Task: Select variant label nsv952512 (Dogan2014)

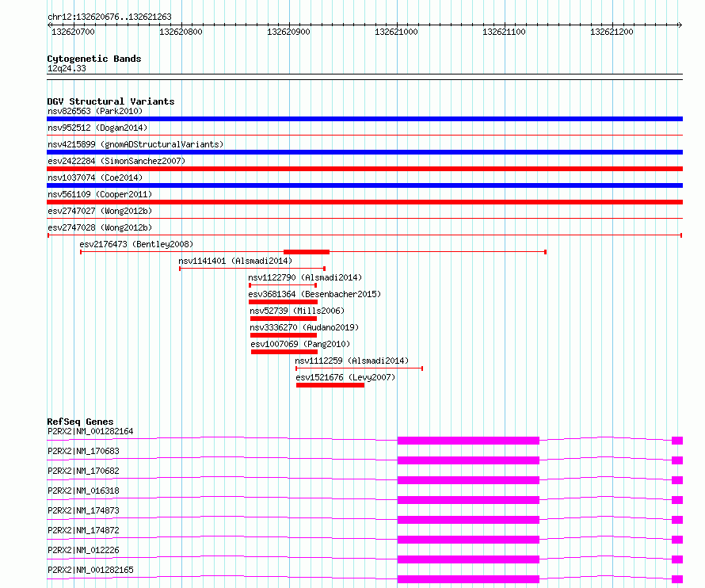Action: click(x=97, y=128)
